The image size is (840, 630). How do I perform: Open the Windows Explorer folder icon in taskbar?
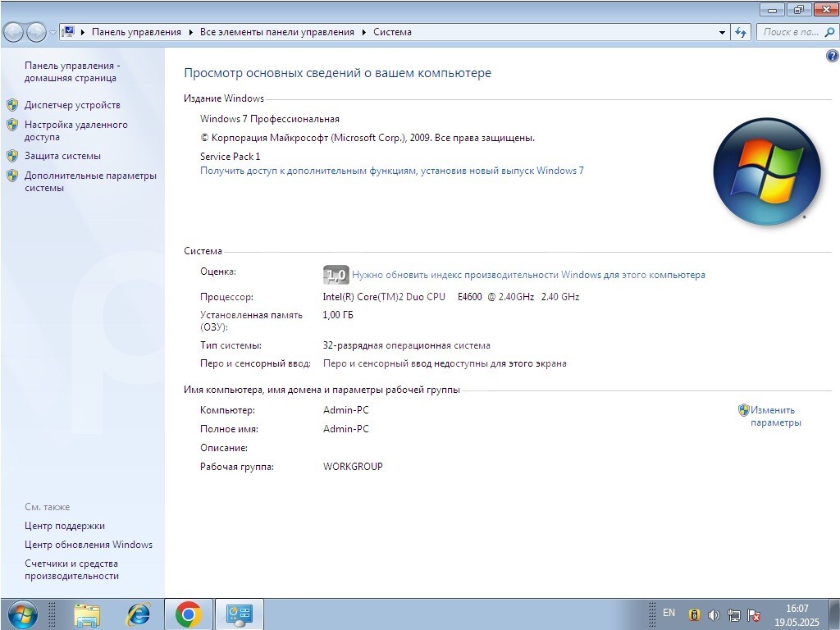[87, 614]
